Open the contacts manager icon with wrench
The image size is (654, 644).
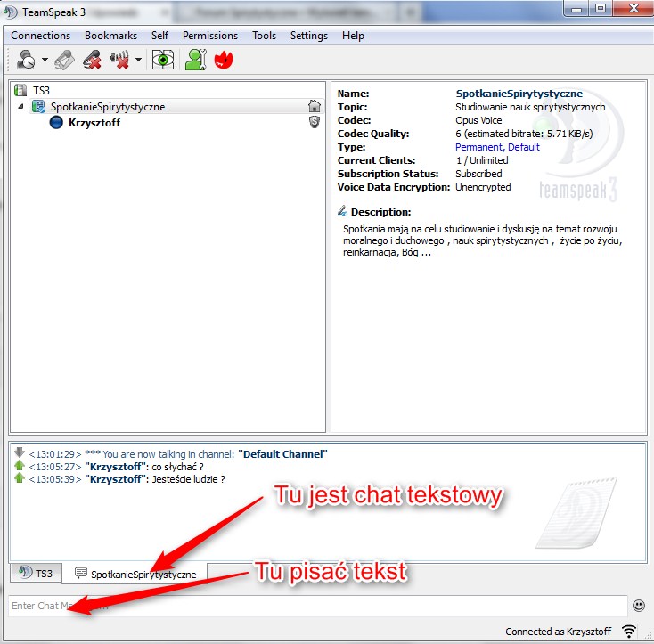(196, 60)
